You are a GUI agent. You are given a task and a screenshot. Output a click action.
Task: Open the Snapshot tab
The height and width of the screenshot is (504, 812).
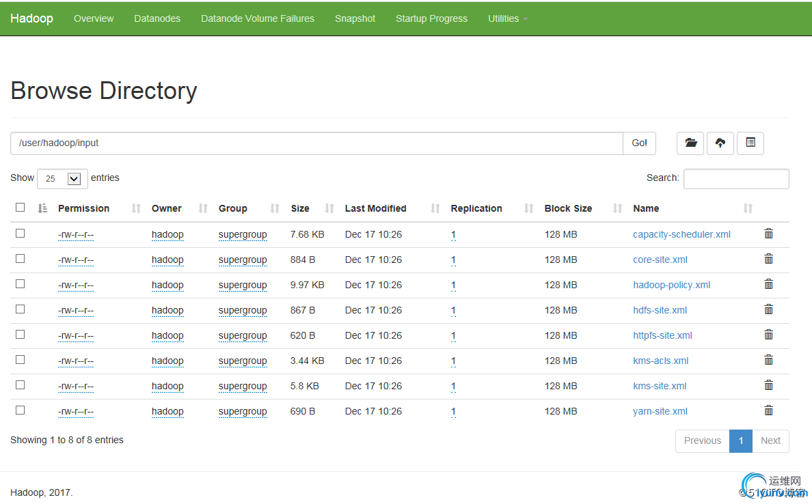(x=355, y=18)
